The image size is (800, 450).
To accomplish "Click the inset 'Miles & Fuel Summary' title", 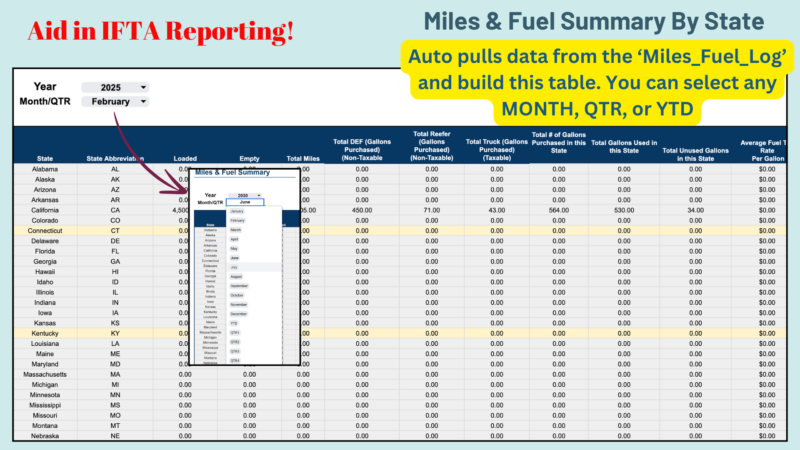I will coord(232,172).
